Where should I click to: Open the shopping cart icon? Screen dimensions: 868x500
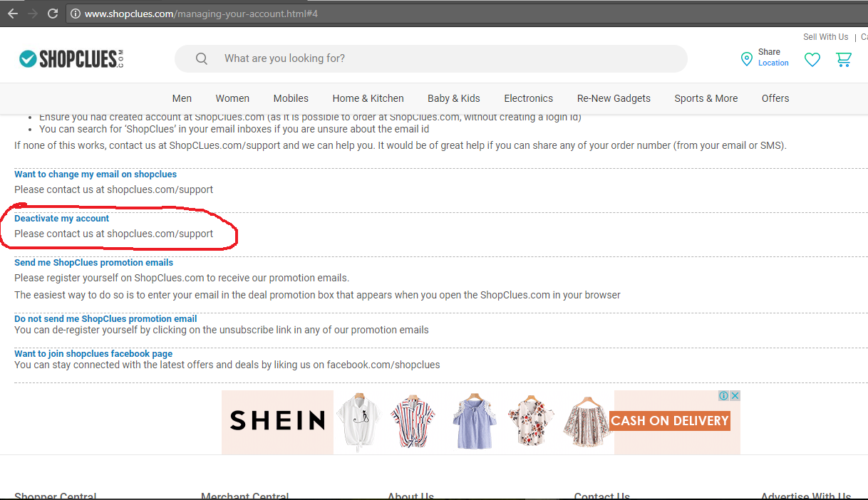844,60
